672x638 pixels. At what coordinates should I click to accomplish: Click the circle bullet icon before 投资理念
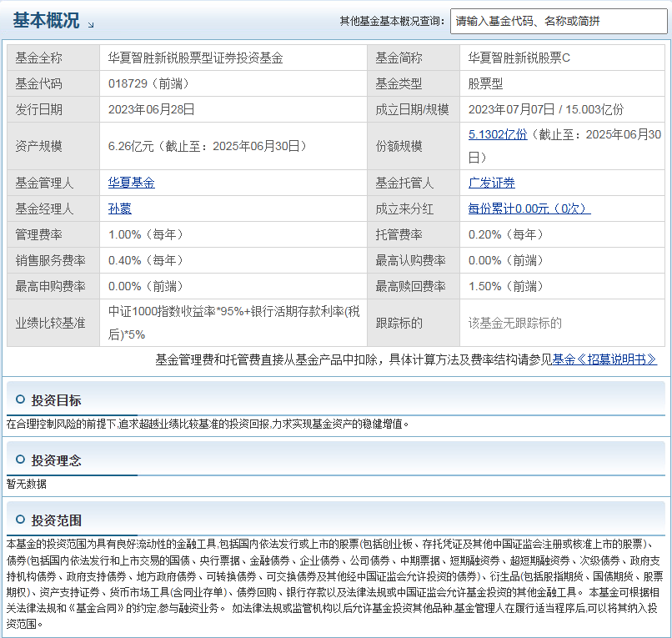[20, 460]
